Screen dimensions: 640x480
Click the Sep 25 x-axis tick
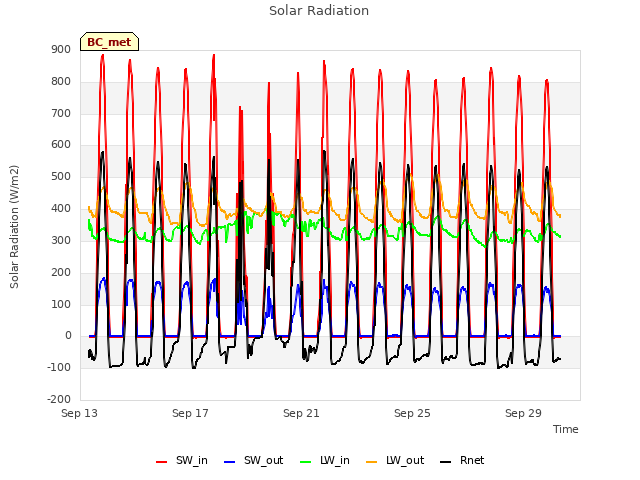[x=413, y=413]
